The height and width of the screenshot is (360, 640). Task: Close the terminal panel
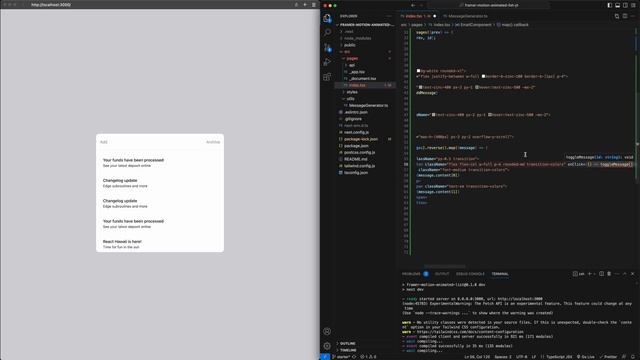(x=633, y=274)
